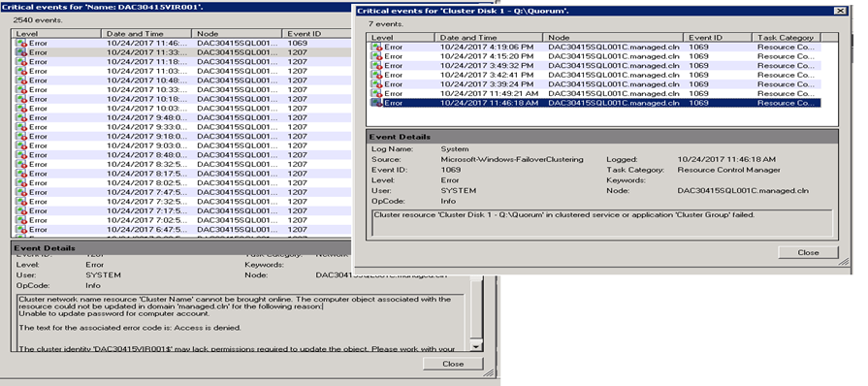This screenshot has height=386, width=868.
Task: Click the event description text box about 'Cluster Name'
Action: 241,323
